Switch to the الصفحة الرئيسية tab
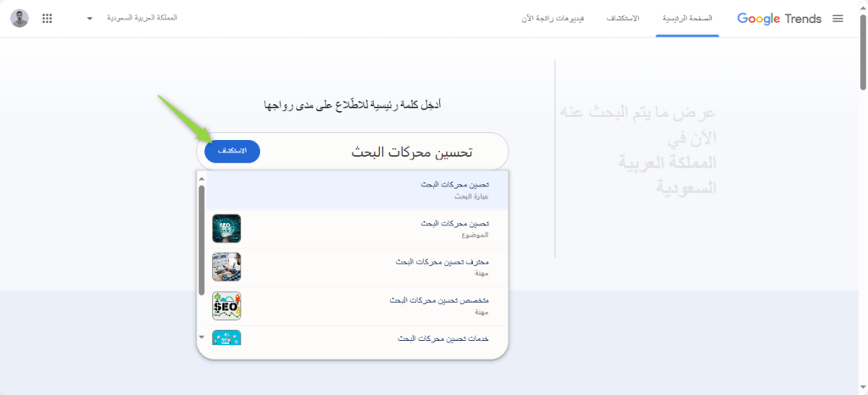The width and height of the screenshot is (868, 395). point(687,19)
